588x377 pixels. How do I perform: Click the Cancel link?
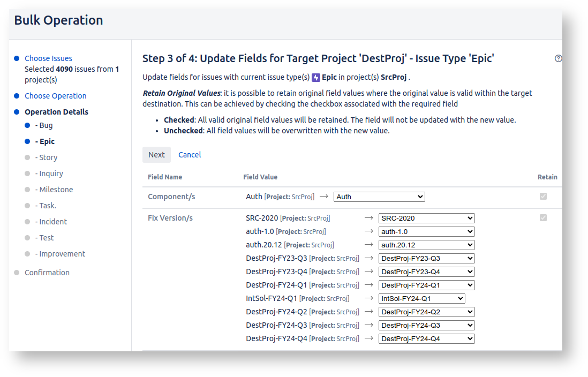(190, 155)
